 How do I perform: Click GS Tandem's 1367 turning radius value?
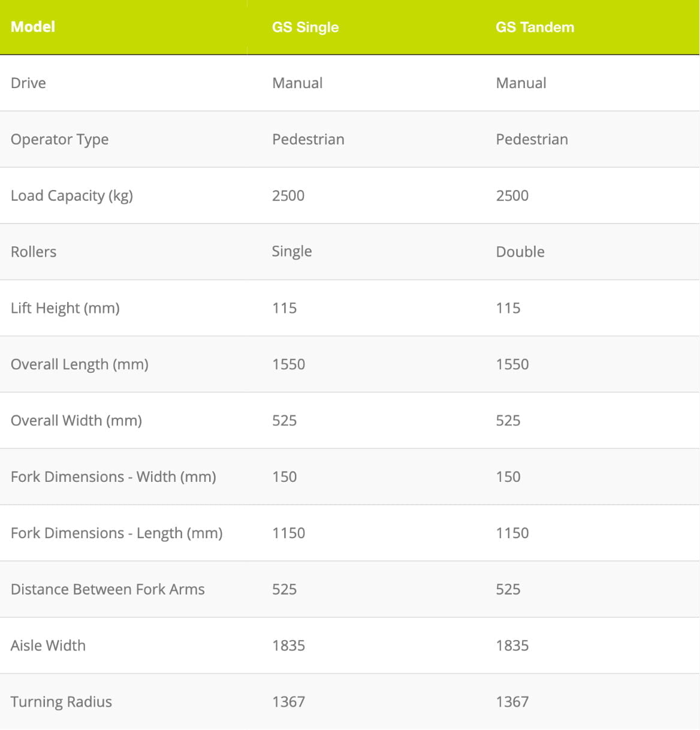(x=512, y=702)
